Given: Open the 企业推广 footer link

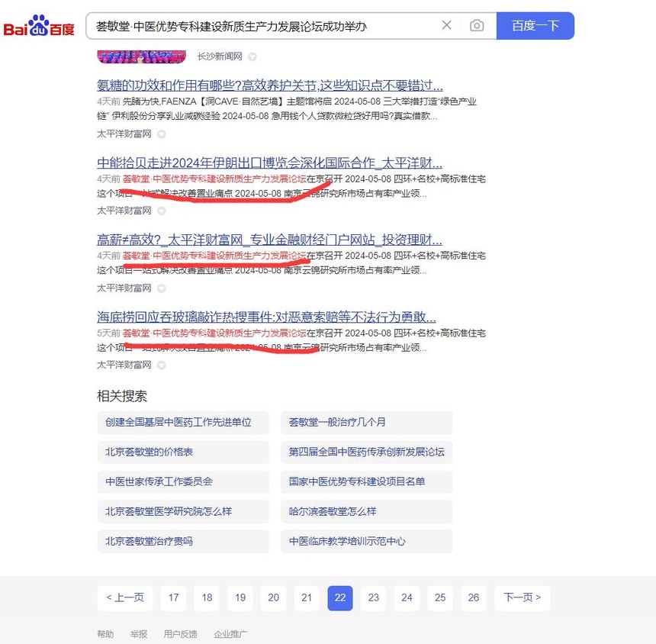Looking at the screenshot, I should coord(230,634).
